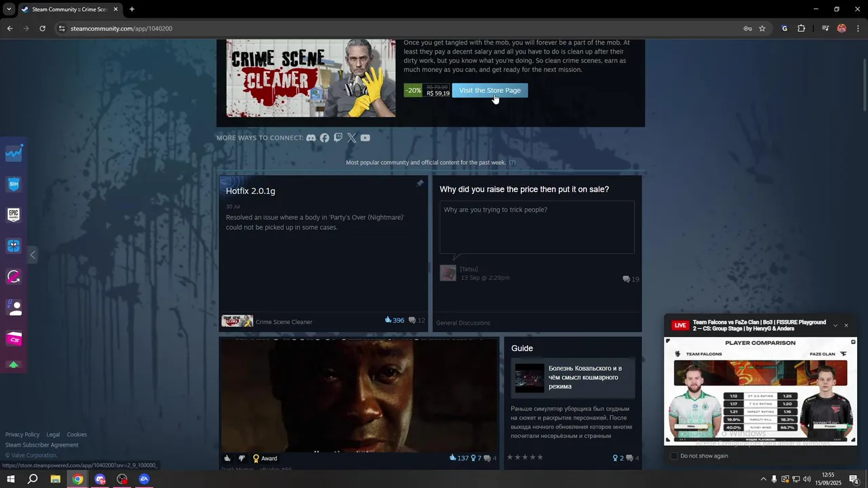The image size is (868, 488).
Task: Play the community video thumbnail
Action: (359, 394)
